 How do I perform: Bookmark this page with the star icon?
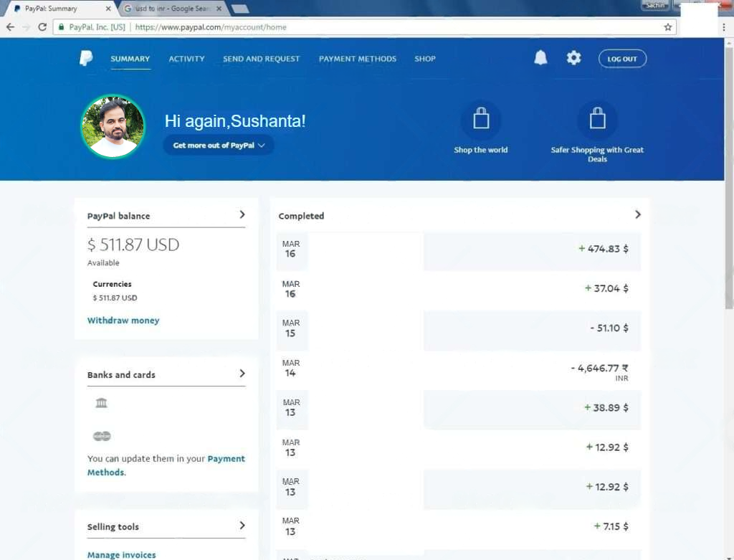click(668, 27)
